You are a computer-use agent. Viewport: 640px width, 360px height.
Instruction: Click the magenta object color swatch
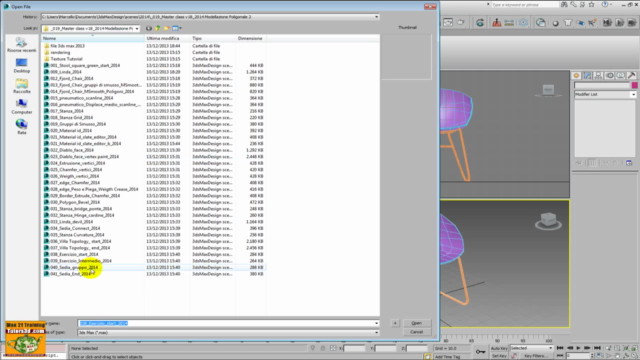coord(634,85)
